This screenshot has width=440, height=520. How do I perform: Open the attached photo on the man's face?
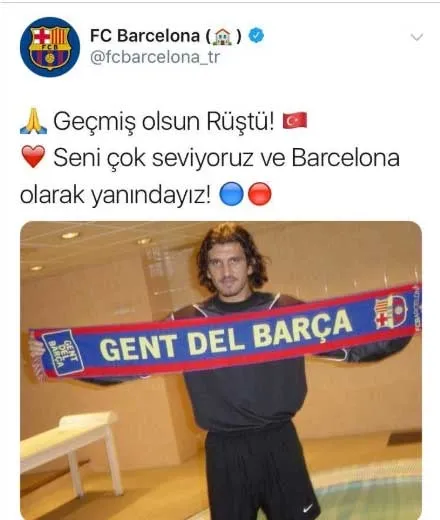(x=231, y=263)
